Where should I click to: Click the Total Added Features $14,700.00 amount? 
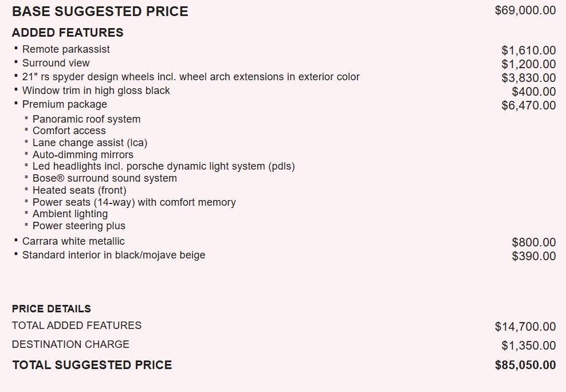[525, 327]
